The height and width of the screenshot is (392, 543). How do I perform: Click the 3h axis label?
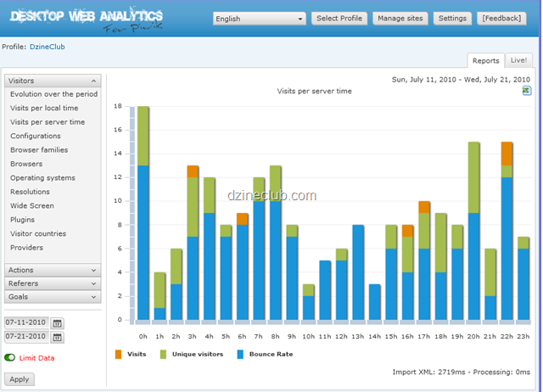[x=193, y=336]
